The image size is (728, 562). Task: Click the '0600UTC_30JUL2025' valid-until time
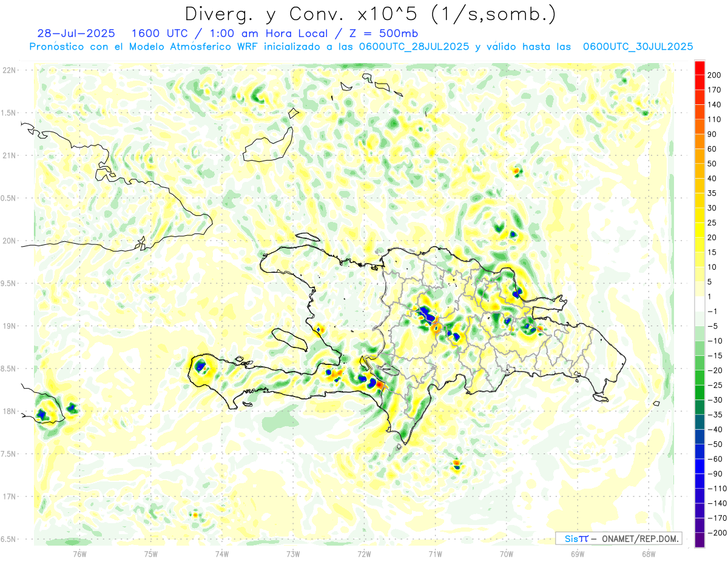pos(638,47)
